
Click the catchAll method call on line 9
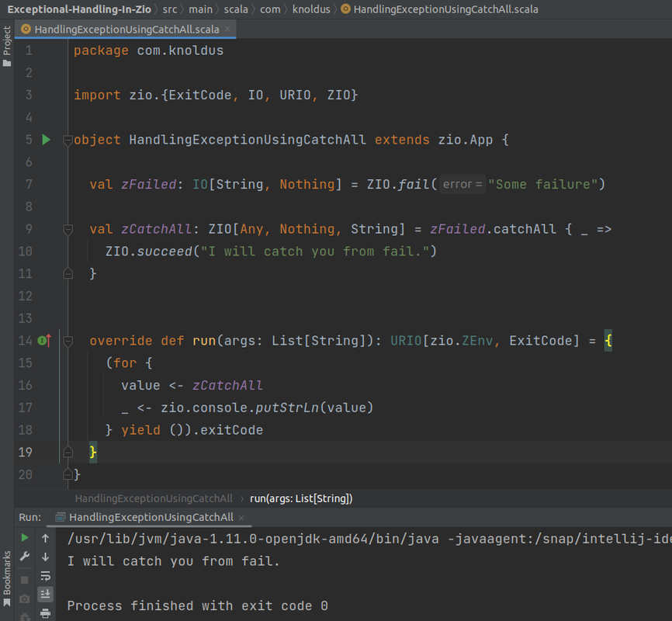pos(525,229)
